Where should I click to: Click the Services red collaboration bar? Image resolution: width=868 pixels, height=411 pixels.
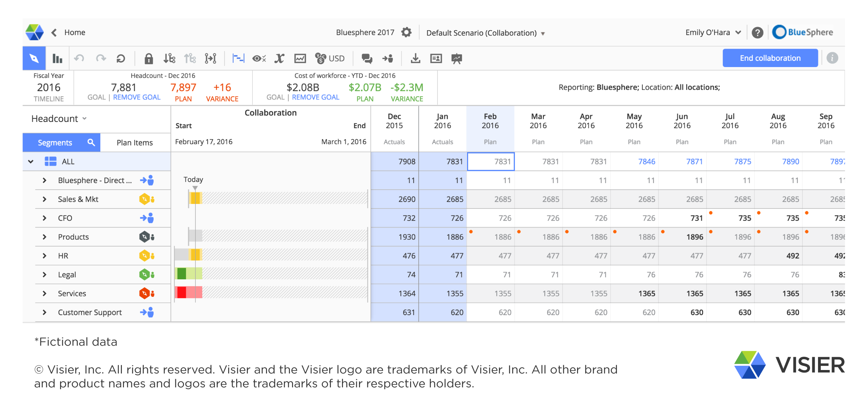click(x=188, y=293)
